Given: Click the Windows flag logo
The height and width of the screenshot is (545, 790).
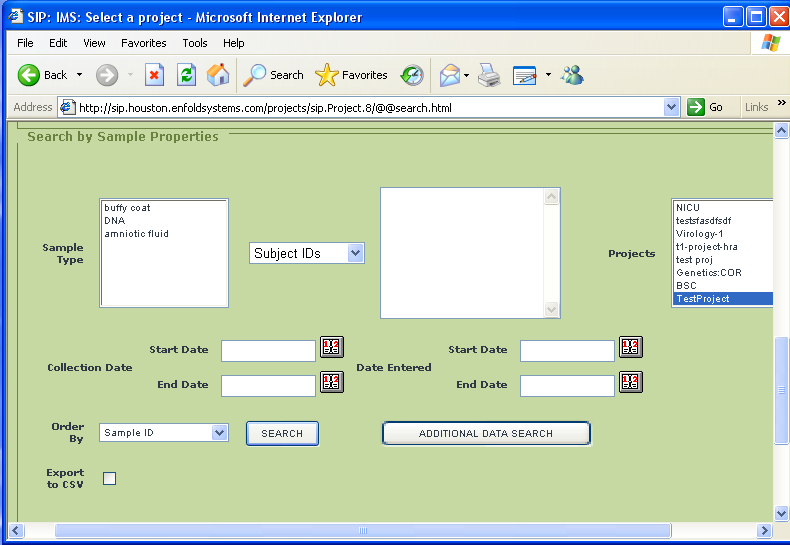Looking at the screenshot, I should (x=771, y=43).
